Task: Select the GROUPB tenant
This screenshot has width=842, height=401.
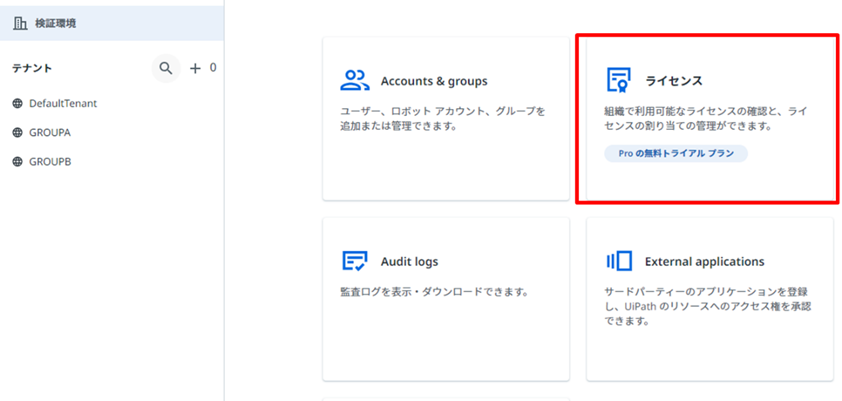Action: [x=50, y=162]
